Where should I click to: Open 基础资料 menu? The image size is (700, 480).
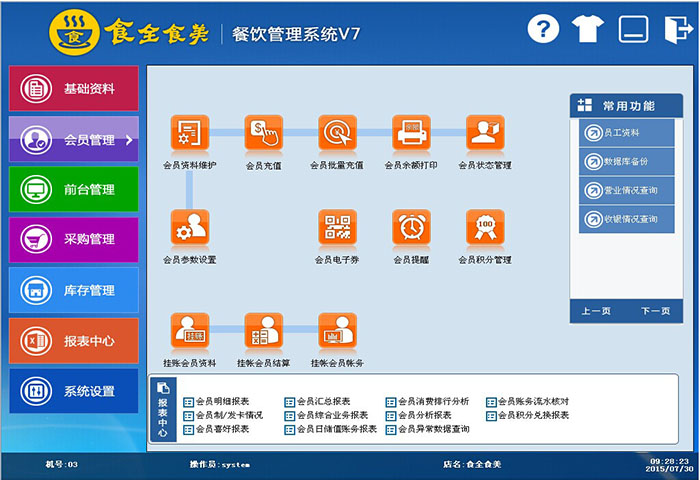coord(74,88)
